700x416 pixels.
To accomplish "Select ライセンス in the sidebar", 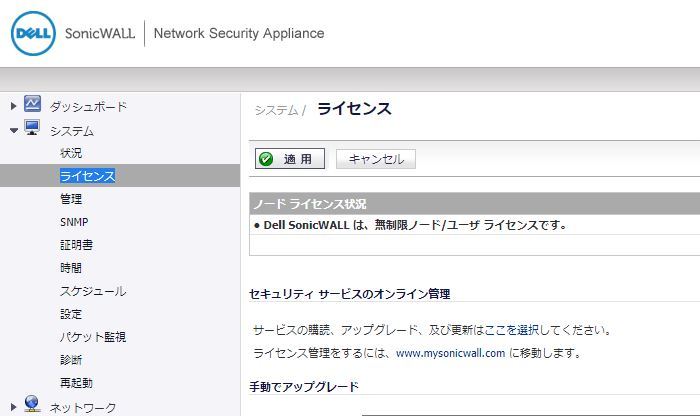I will point(88,176).
